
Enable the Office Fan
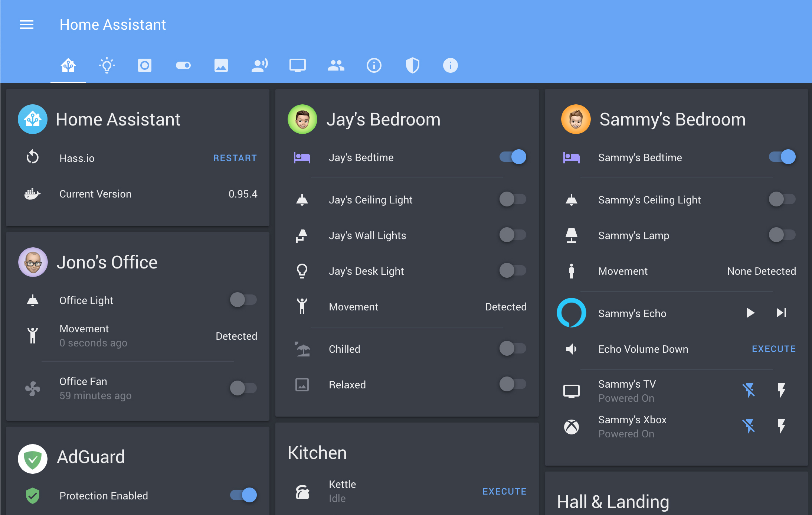pos(243,388)
